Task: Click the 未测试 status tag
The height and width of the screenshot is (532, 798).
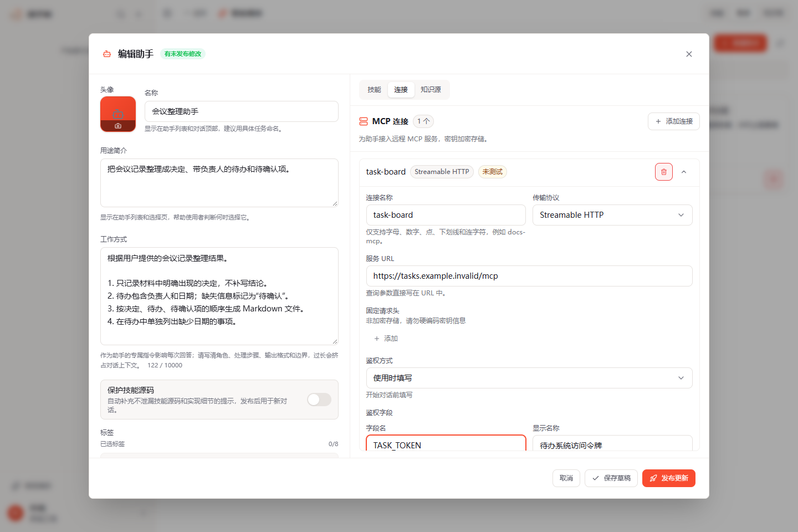Action: [x=493, y=172]
